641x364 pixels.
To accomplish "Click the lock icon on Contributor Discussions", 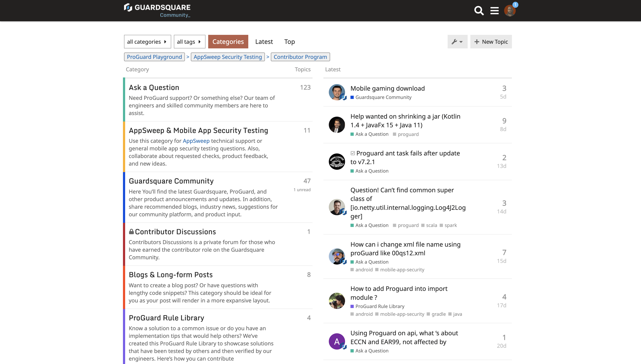I will click(131, 231).
